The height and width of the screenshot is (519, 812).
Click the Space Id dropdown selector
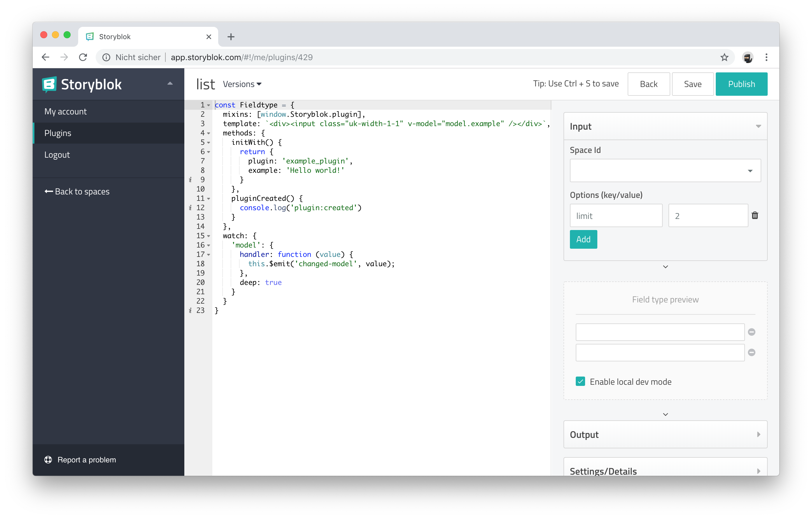pyautogui.click(x=665, y=171)
